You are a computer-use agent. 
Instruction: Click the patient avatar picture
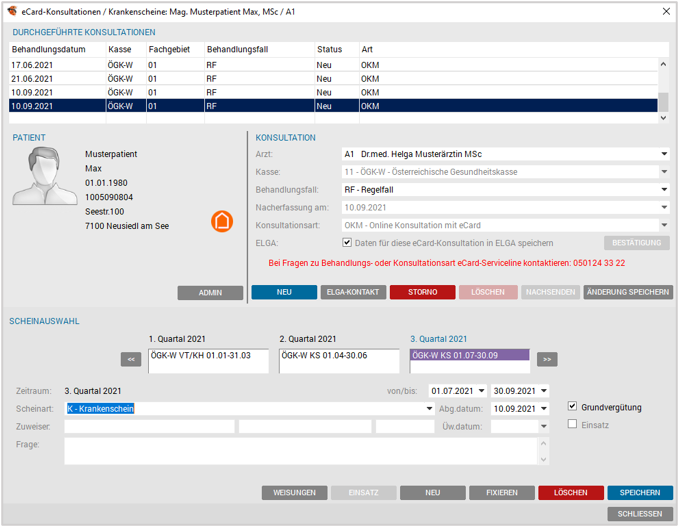pos(44,176)
